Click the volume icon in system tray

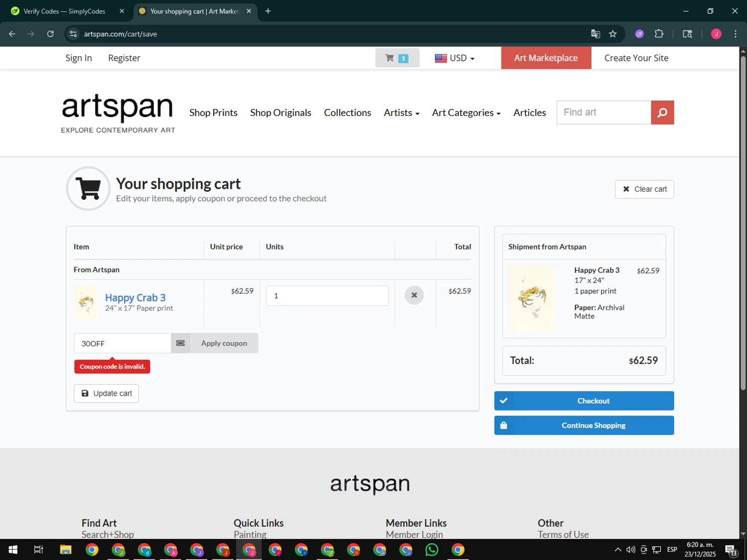(630, 550)
